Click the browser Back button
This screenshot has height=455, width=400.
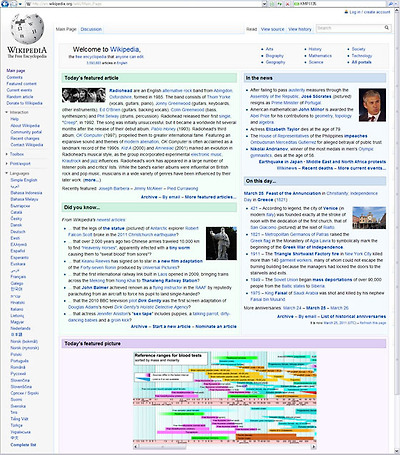point(5,4)
